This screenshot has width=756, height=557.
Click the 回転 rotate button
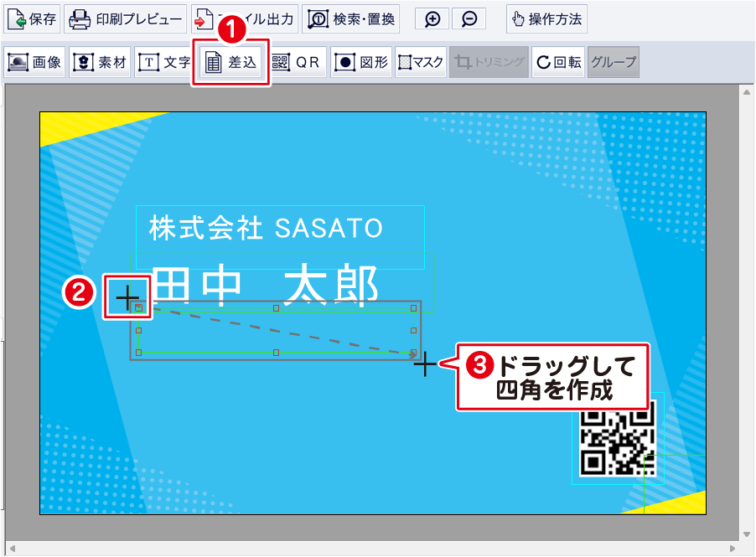558,62
